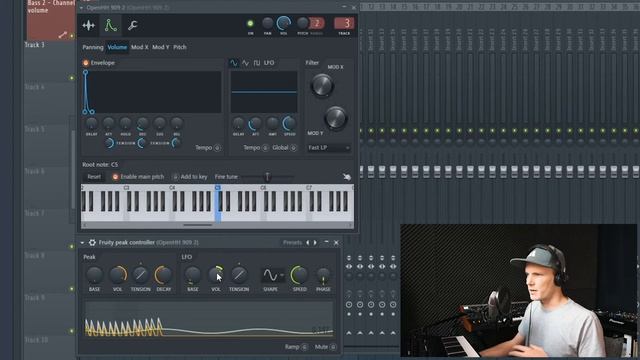Click the channel VOL knob
Image resolution: width=640 pixels, height=360 pixels.
pyautogui.click(x=284, y=23)
